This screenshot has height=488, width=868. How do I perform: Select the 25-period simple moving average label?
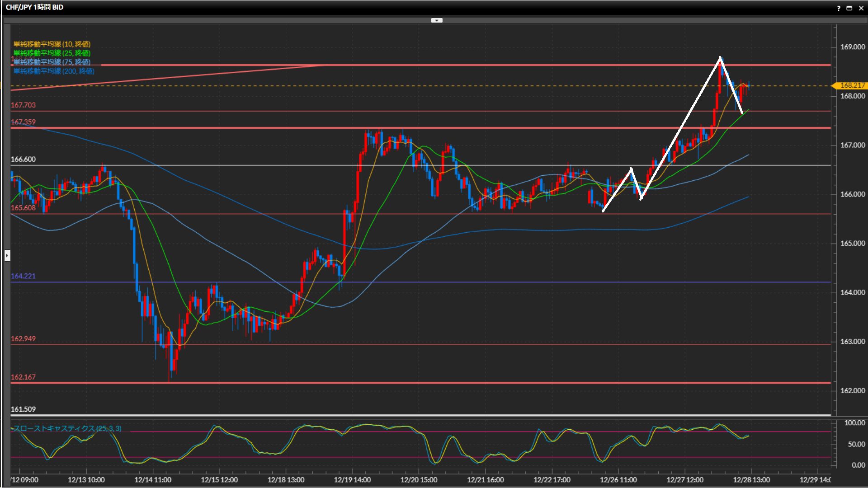[x=52, y=53]
